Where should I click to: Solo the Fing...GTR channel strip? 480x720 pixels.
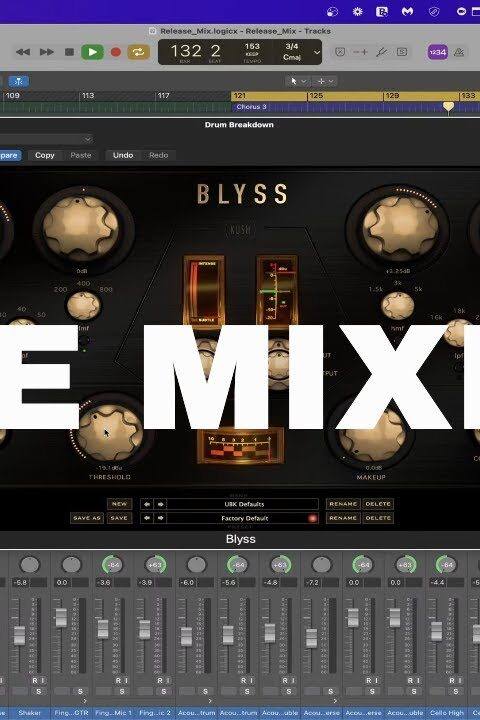[80, 691]
